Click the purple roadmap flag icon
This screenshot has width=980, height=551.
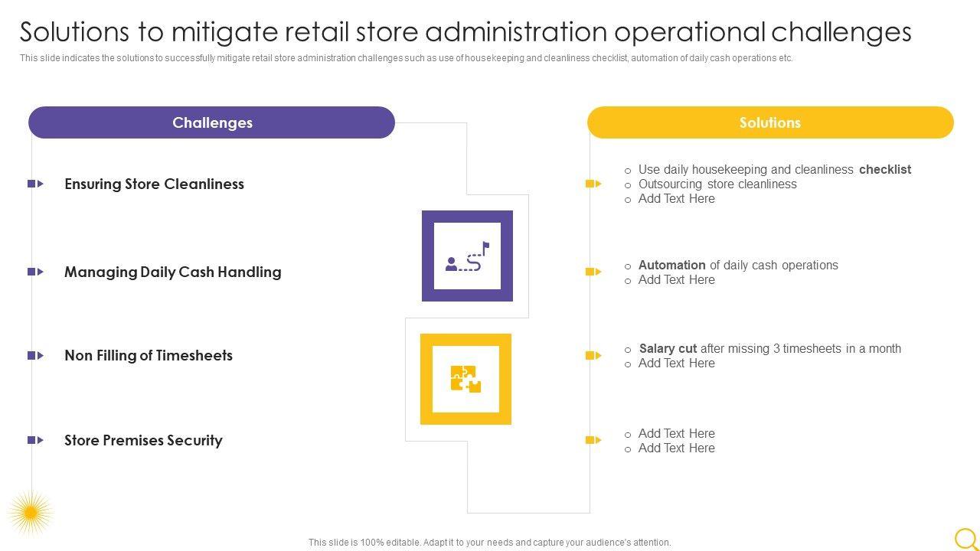click(467, 256)
